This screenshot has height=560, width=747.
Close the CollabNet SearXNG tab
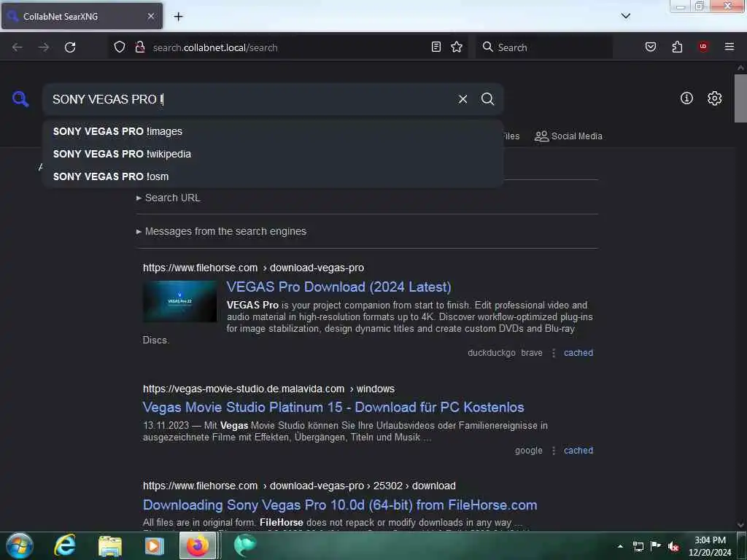pyautogui.click(x=150, y=16)
